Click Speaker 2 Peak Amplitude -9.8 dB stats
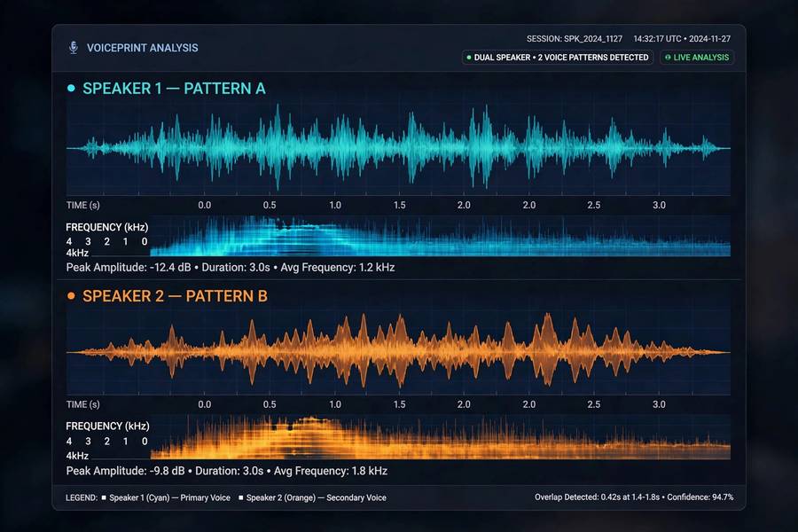 [227, 471]
